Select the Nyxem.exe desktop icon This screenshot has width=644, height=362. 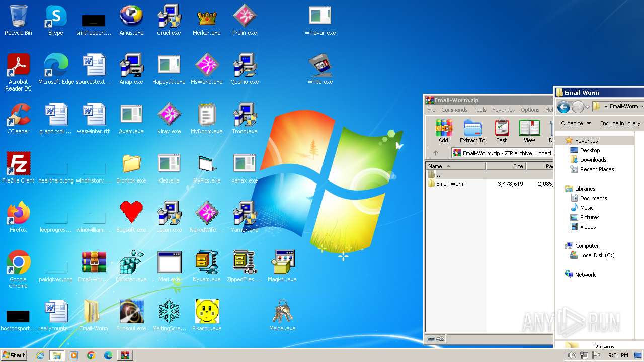coord(207,266)
